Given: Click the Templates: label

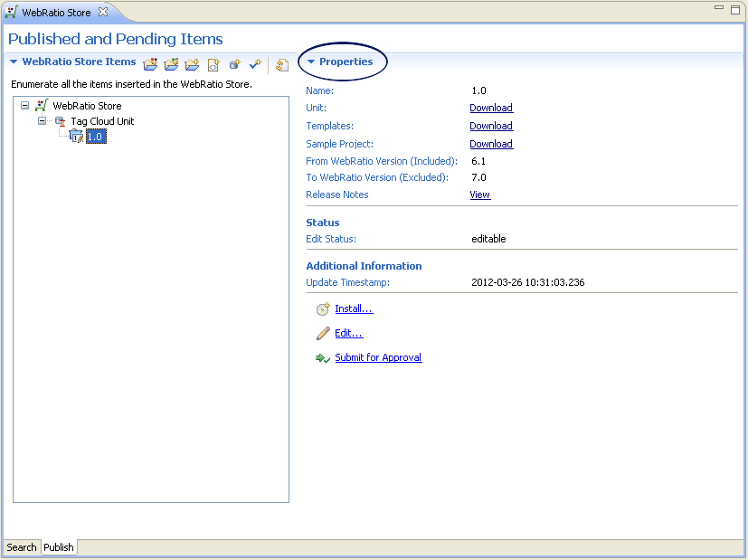Looking at the screenshot, I should [329, 126].
